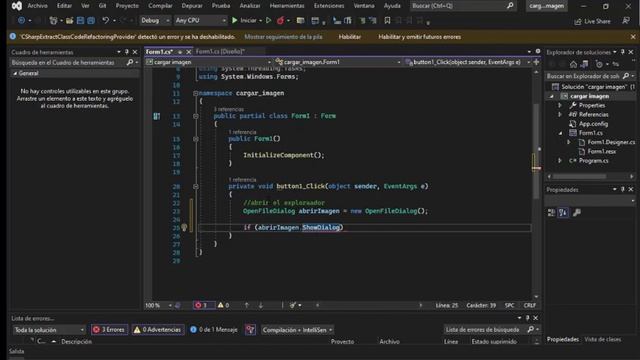
Task: Click the code editor vertical scrollbar
Action: (536, 151)
